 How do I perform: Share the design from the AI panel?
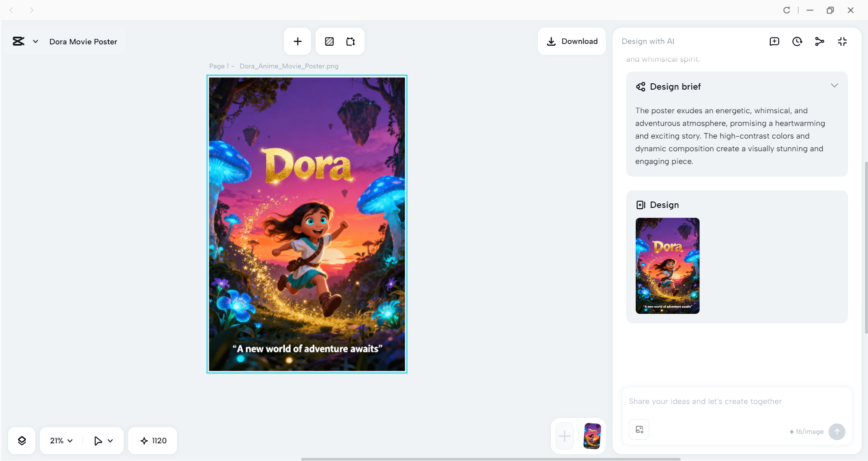(820, 41)
